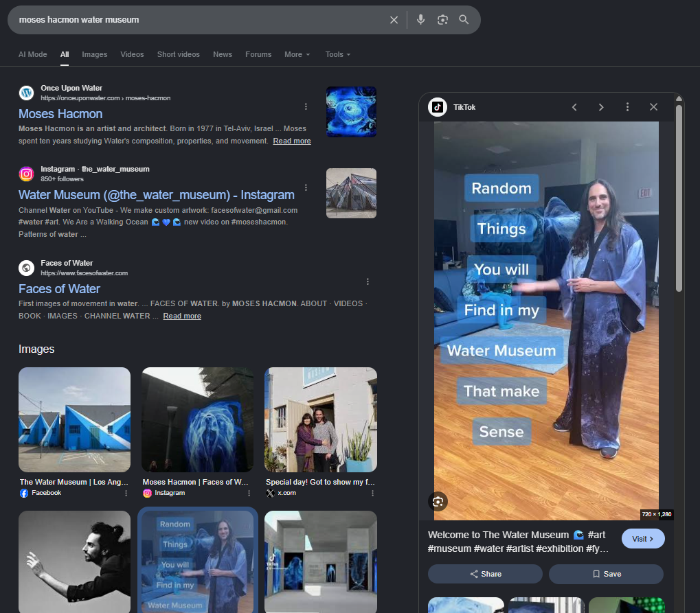Screen dimensions: 700x613
Task: Open the pyramid building thumbnail beside Instagram result
Action: 351,193
